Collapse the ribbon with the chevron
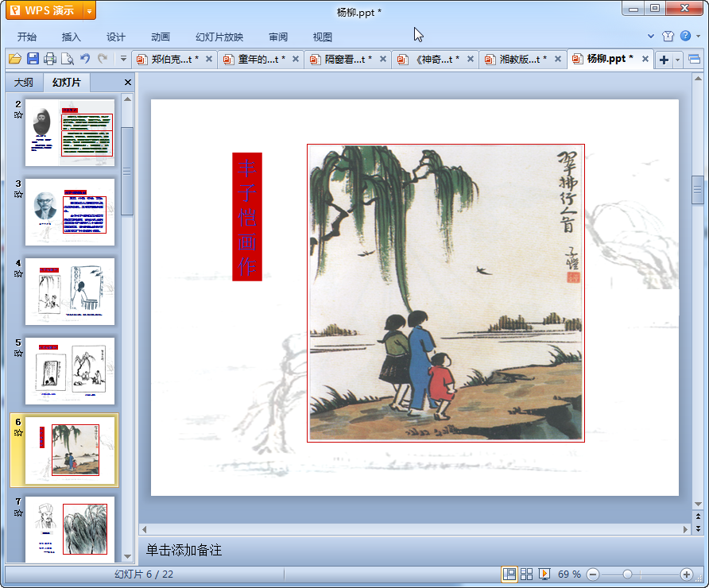 (651, 37)
